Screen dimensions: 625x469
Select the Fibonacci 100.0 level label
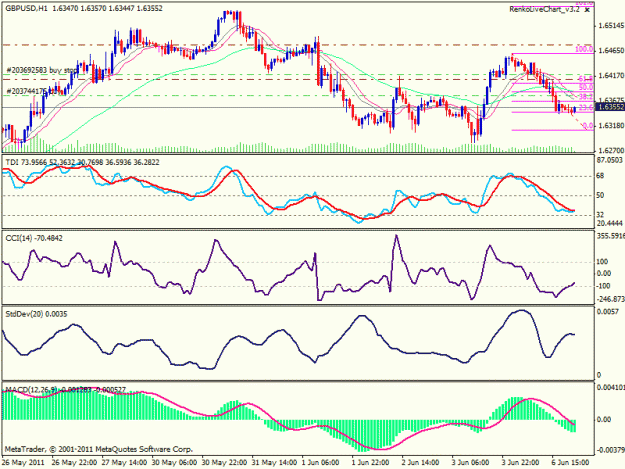[584, 49]
